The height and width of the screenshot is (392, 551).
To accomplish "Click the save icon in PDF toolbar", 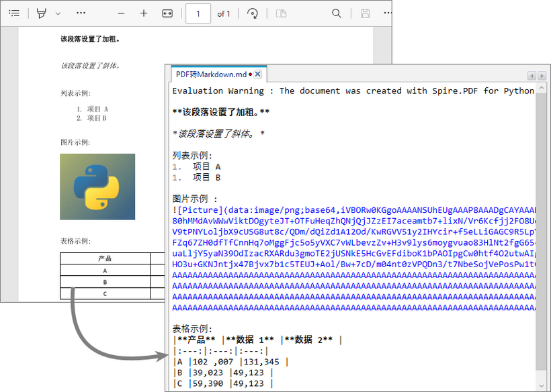I will click(x=365, y=13).
